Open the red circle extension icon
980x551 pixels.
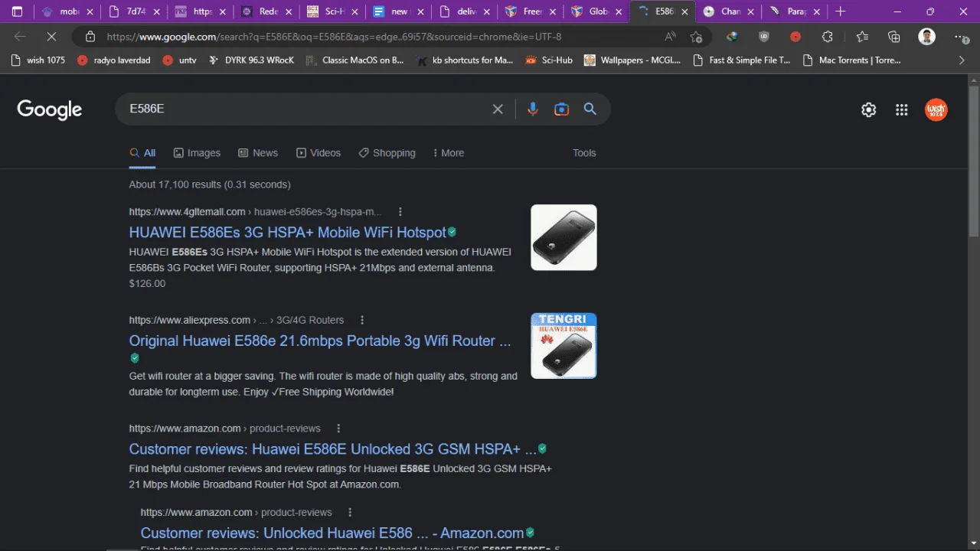(795, 37)
